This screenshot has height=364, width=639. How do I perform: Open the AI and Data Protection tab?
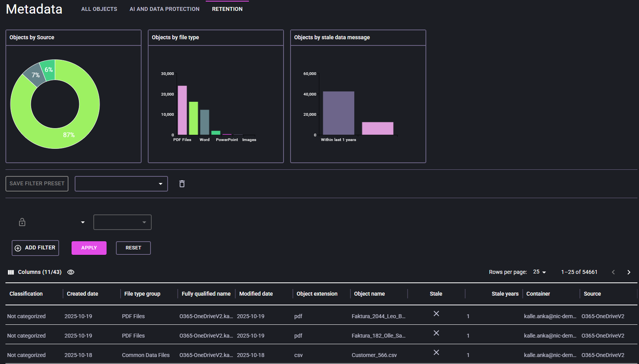tap(164, 9)
